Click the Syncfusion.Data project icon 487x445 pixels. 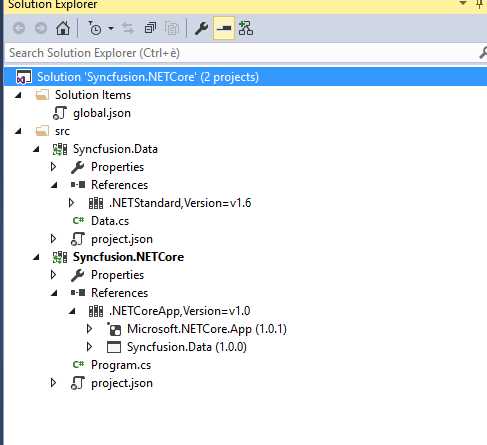(60, 149)
